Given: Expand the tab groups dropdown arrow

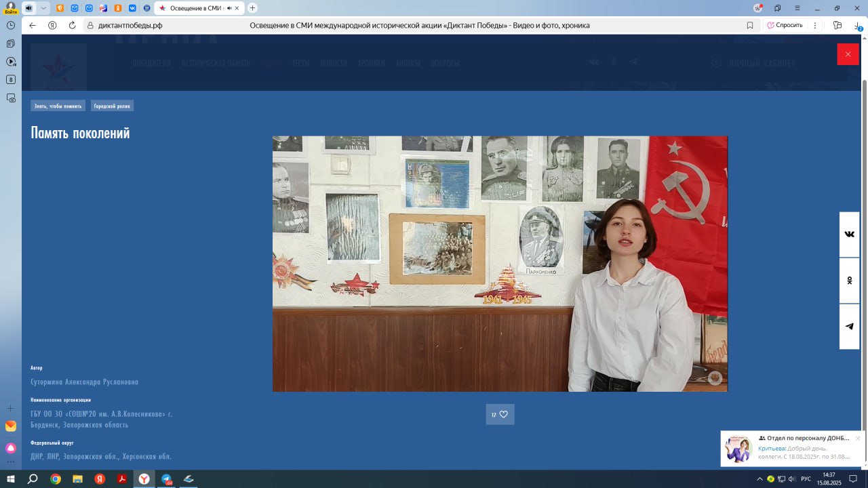Looking at the screenshot, I should click(44, 8).
